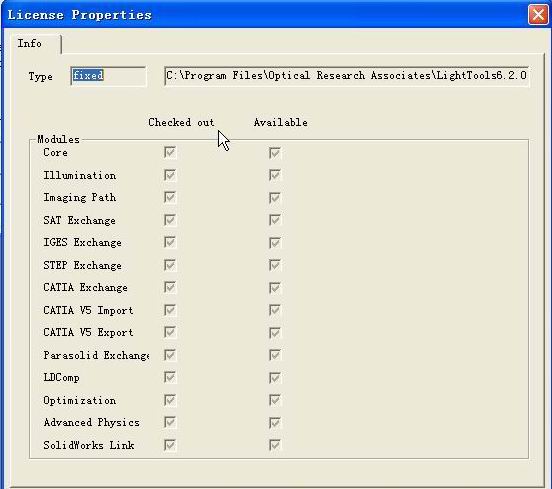Select the Info tab
Image resolution: width=552 pixels, height=489 pixels.
point(36,44)
